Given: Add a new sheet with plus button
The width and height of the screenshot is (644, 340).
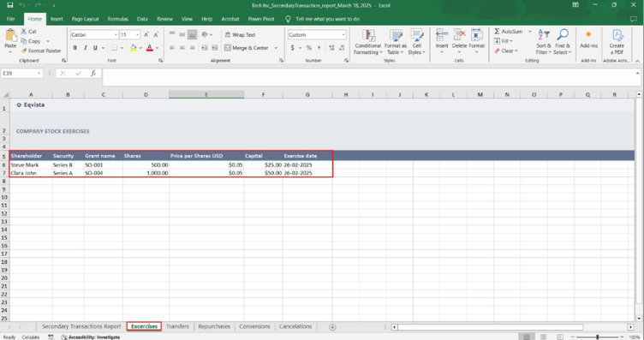Looking at the screenshot, I should coord(332,327).
